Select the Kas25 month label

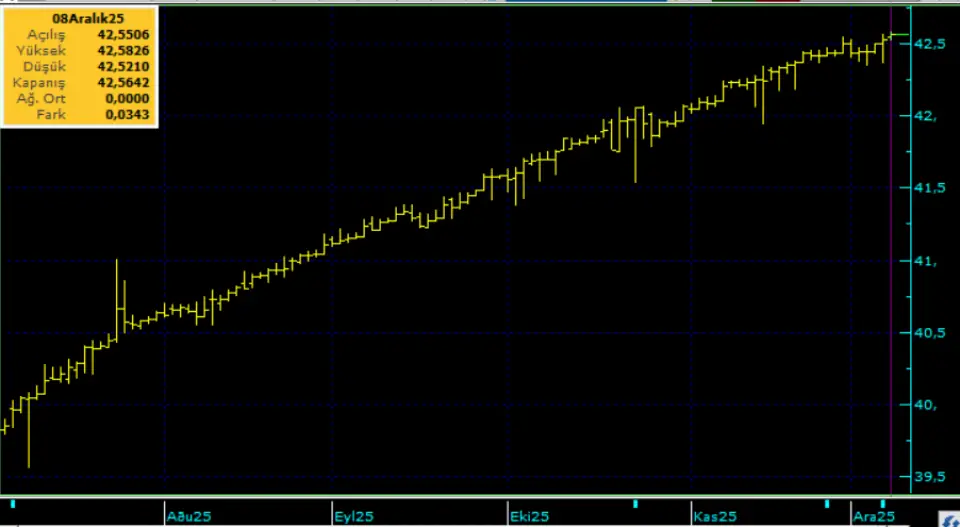714,516
